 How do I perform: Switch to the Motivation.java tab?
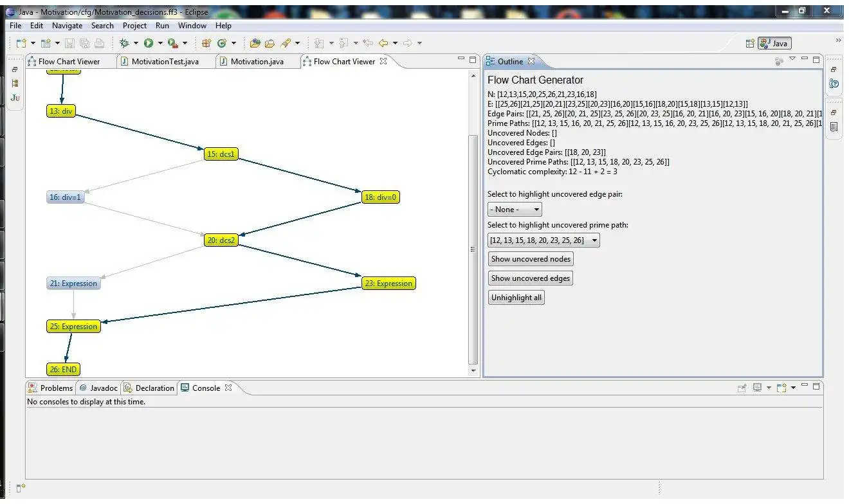point(257,62)
